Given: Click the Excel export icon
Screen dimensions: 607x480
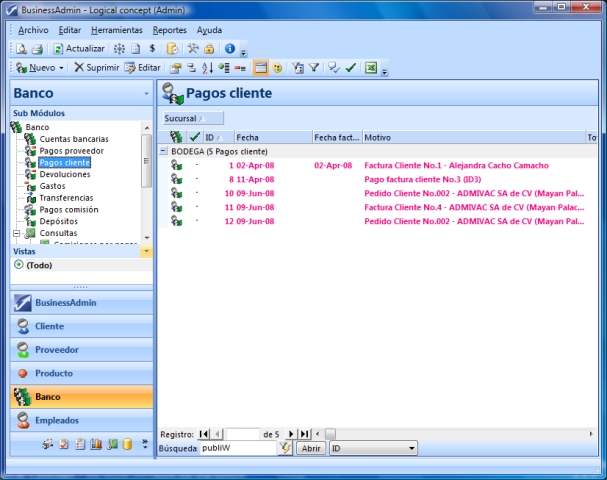Looking at the screenshot, I should coord(370,68).
